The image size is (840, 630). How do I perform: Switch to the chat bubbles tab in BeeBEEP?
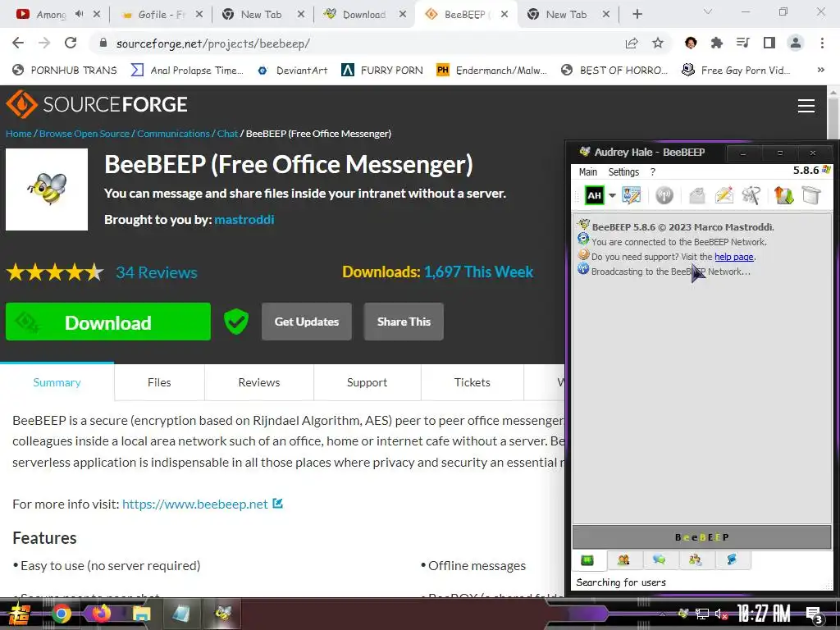[x=660, y=560]
